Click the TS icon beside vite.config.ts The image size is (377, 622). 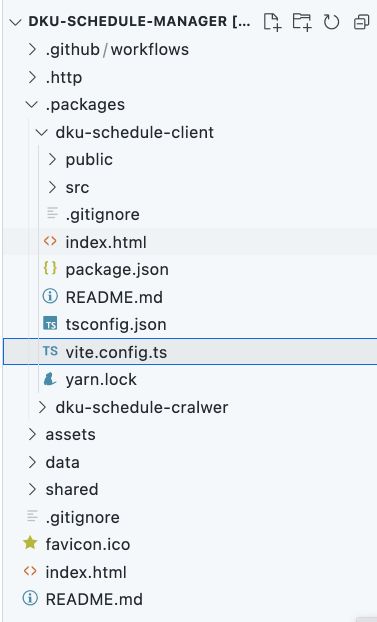[50, 351]
